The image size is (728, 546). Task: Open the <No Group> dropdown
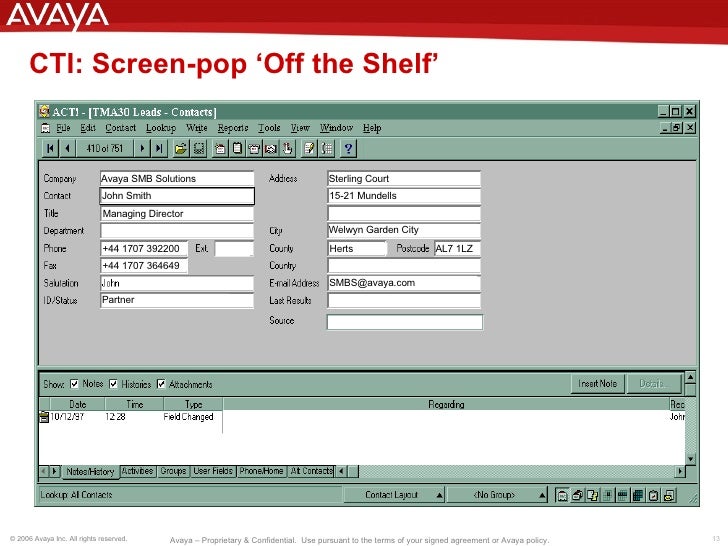point(498,495)
